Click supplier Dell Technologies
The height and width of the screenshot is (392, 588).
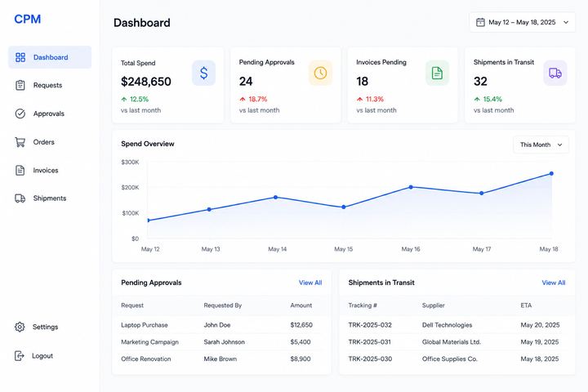click(447, 325)
